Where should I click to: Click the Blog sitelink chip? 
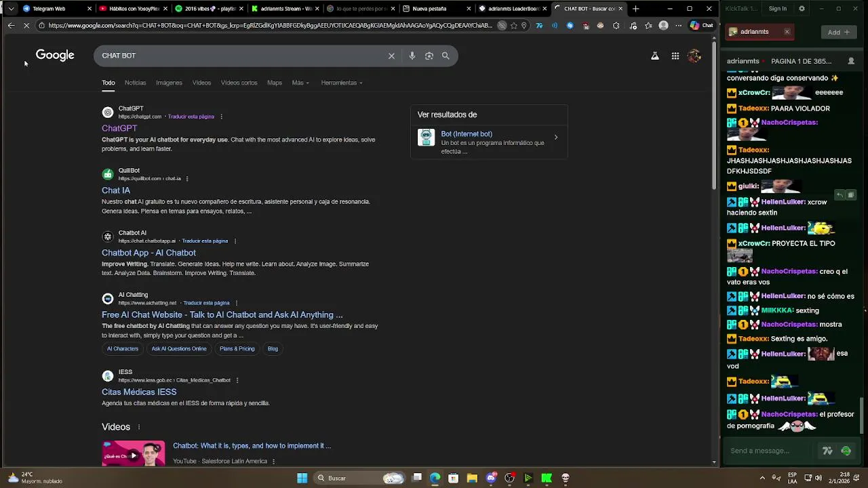pos(273,348)
